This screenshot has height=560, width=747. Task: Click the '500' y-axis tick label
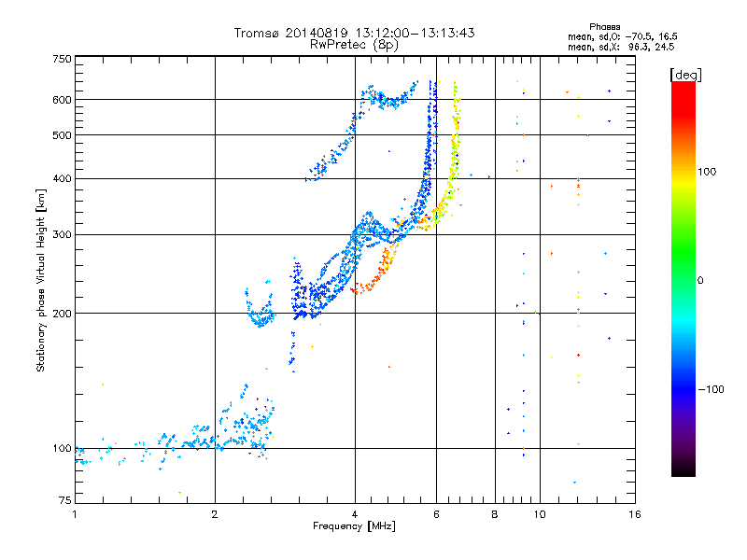62,135
